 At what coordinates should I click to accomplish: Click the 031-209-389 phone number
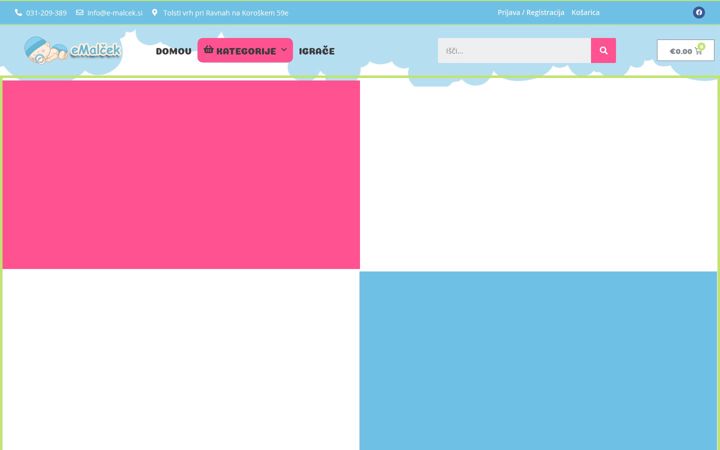coord(46,13)
